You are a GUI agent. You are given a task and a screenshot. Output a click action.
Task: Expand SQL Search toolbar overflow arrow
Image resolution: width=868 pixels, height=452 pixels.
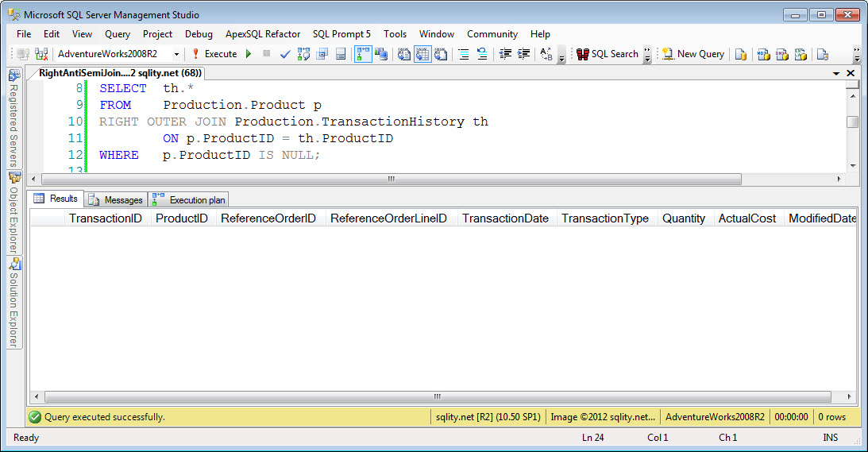pos(647,54)
